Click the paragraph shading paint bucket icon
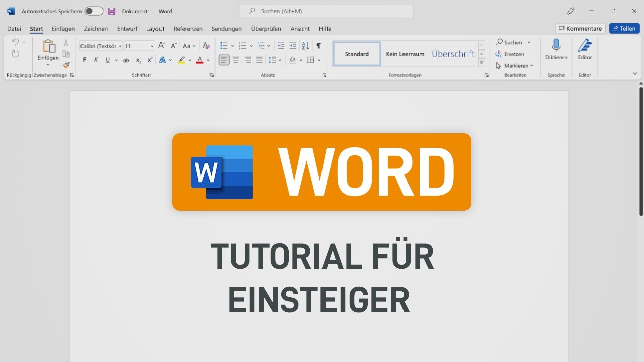 pyautogui.click(x=292, y=60)
